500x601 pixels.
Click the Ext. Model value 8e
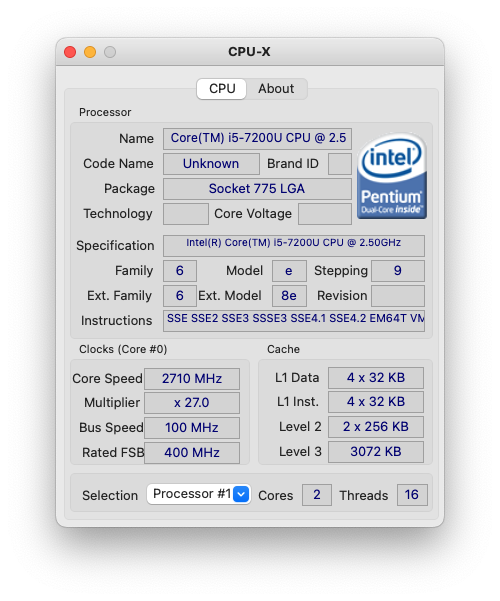(x=289, y=296)
